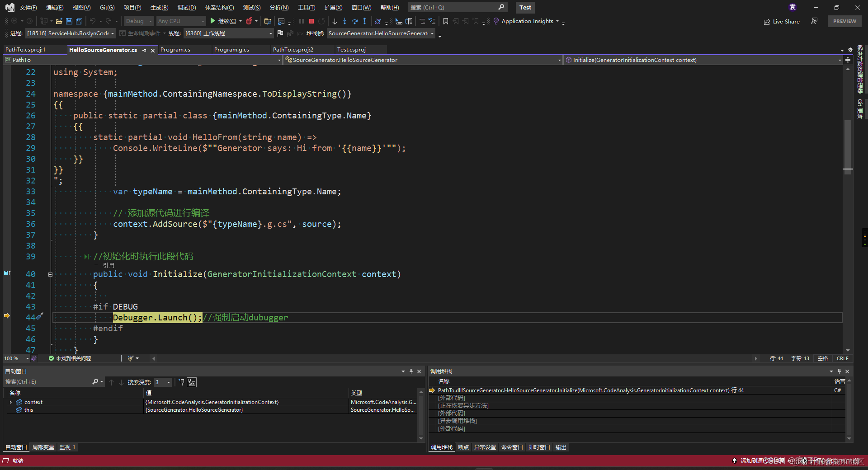Open the 线程 thread dropdown

point(229,33)
